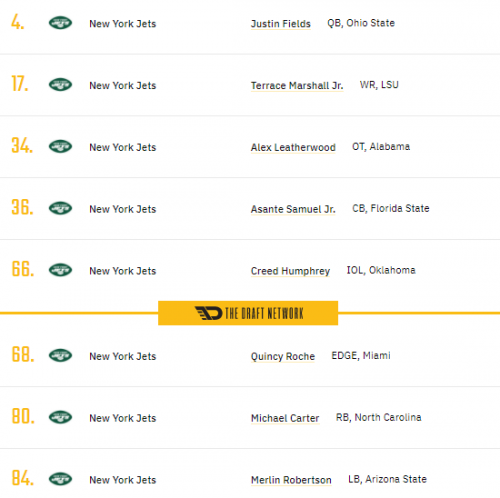The image size is (500, 498).
Task: Open the Alex Leatherwood player link
Action: 293,147
